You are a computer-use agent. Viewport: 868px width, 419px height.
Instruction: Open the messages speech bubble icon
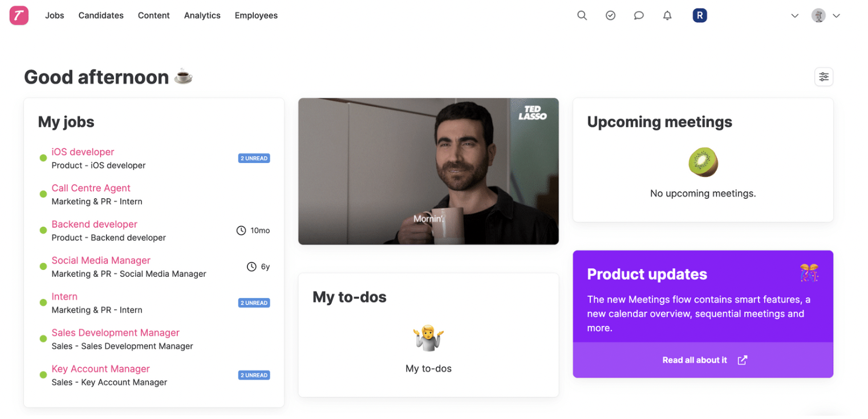pyautogui.click(x=639, y=16)
